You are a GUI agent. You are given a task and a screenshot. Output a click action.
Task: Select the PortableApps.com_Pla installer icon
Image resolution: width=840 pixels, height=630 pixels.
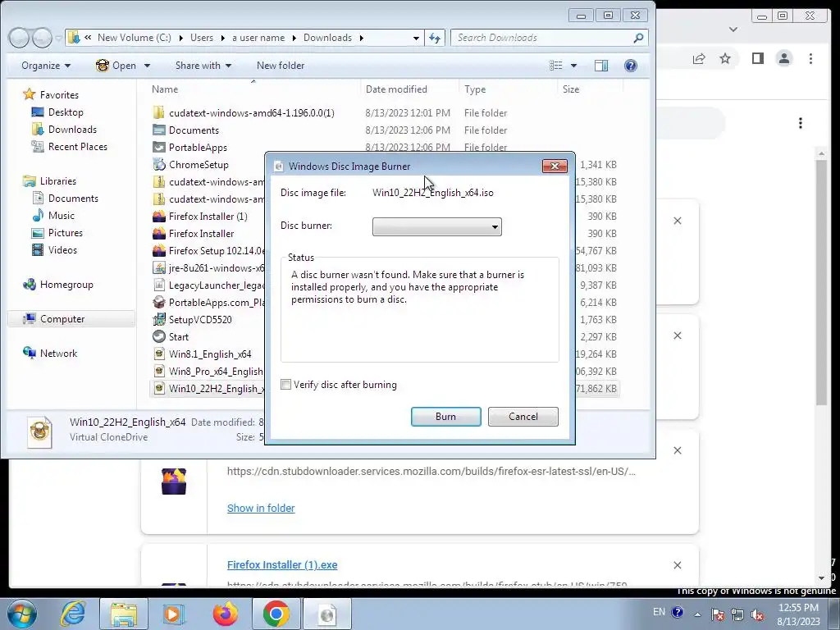coord(158,303)
